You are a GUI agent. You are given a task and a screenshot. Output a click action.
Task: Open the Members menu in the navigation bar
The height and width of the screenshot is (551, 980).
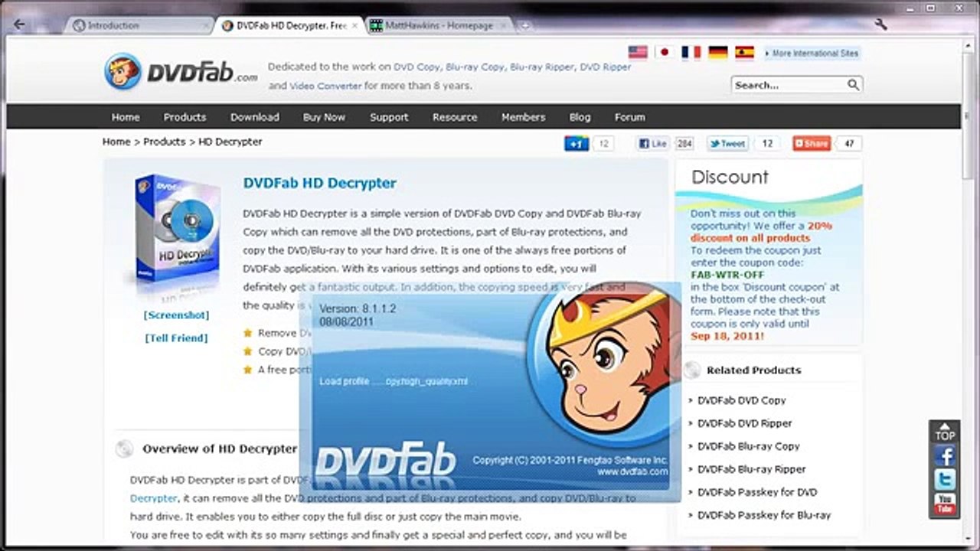[524, 117]
